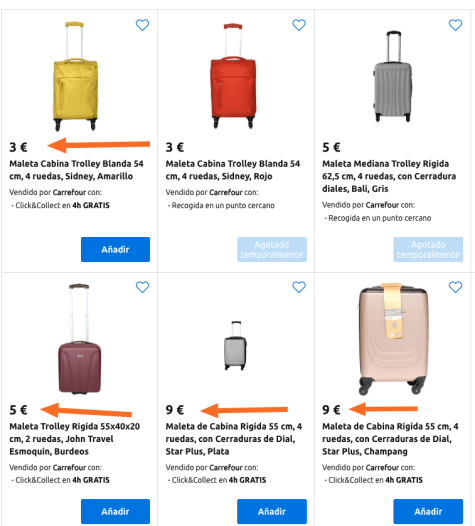
Task: Favorite the John Travel Burdeos trolley heart
Action: (x=142, y=287)
